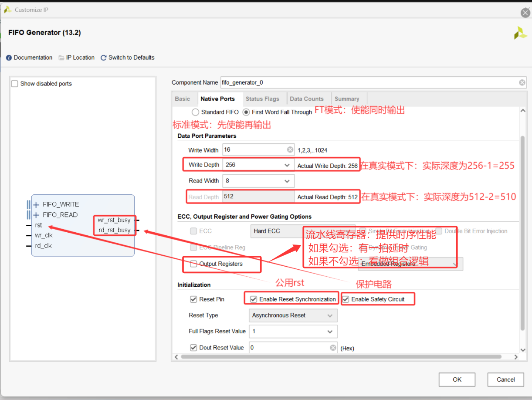Click the Actual Read Depth: 512 text
Screen dimensions: 532x400
328,197
